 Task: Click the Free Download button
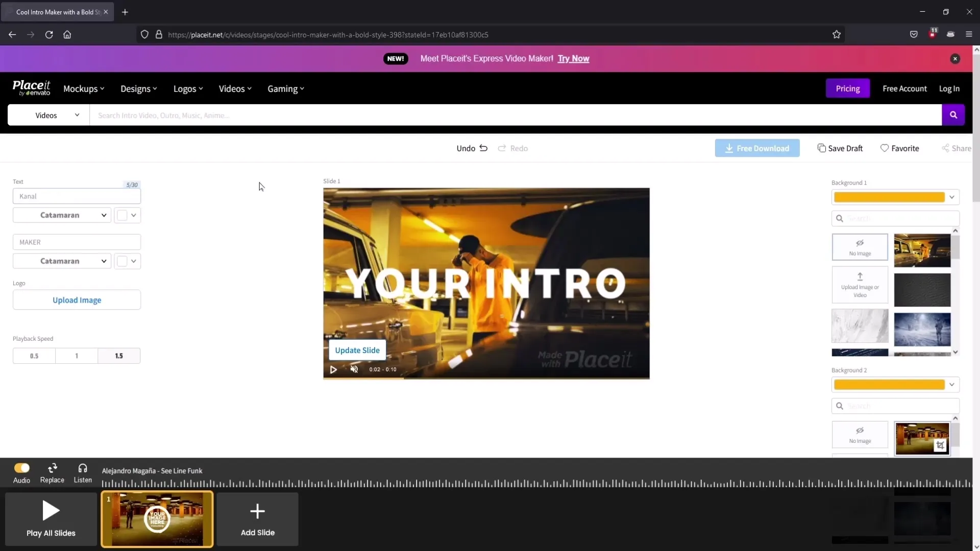point(757,148)
